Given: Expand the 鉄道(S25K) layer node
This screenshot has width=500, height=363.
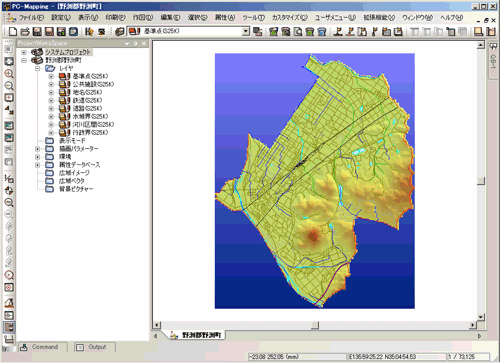Looking at the screenshot, I should [51, 100].
